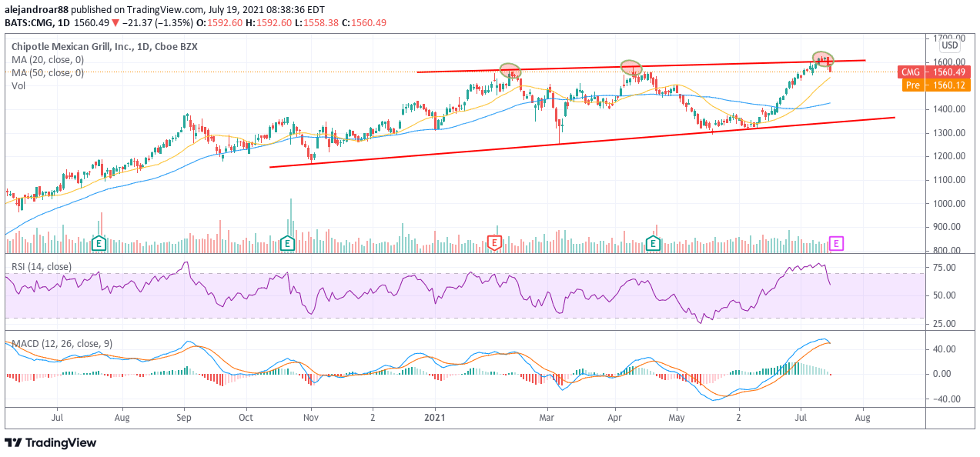Click the USD currency label
980x457 pixels.
949,46
